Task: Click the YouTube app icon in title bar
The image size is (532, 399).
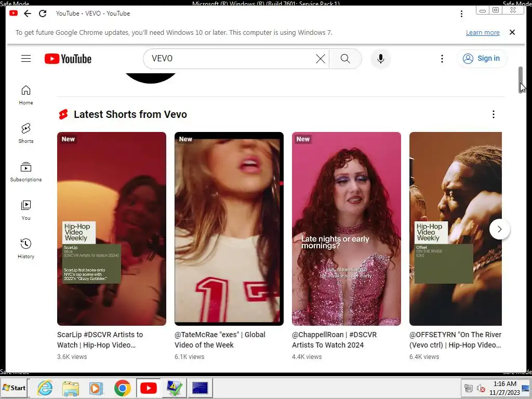Action: coord(14,13)
